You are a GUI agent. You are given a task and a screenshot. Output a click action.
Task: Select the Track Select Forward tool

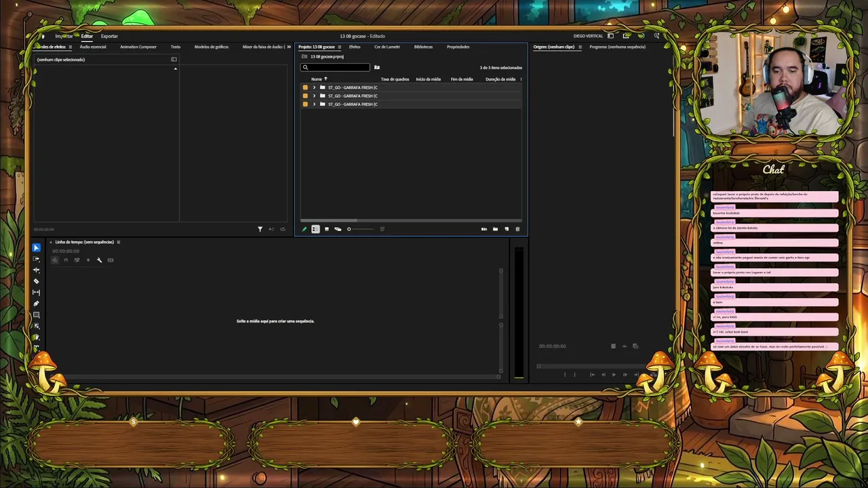tap(36, 259)
